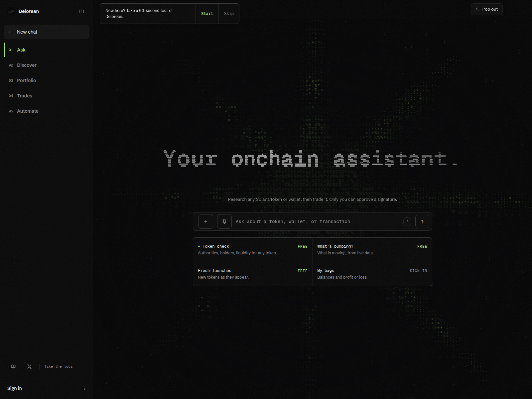The image size is (532, 399).
Task: Click the FREE tag on Token check
Action: click(x=303, y=246)
